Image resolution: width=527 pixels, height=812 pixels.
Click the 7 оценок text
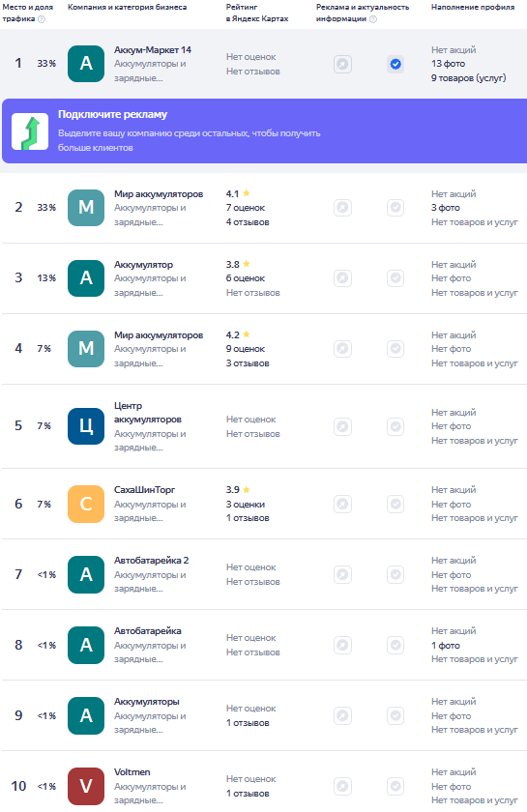point(246,208)
